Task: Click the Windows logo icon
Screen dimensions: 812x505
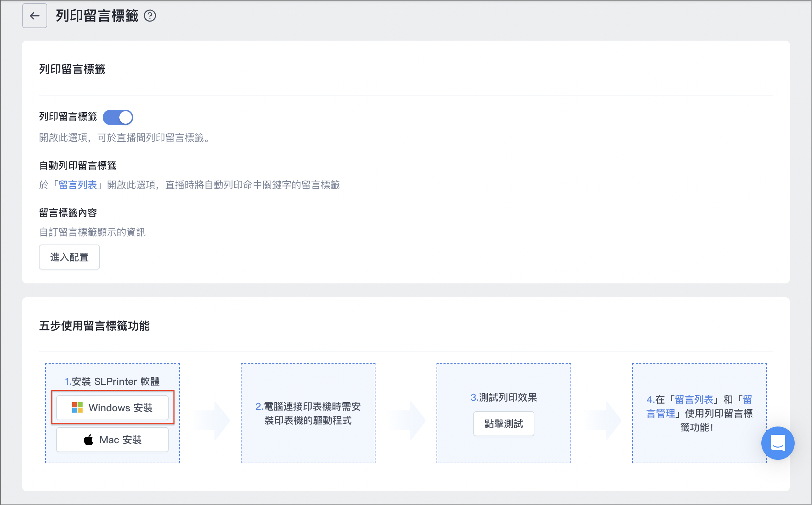Action: 77,408
